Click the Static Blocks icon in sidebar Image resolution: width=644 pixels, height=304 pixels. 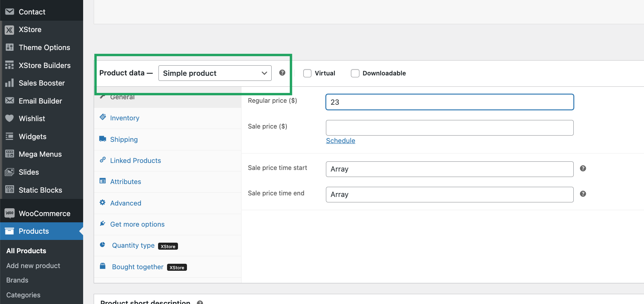[x=10, y=190]
